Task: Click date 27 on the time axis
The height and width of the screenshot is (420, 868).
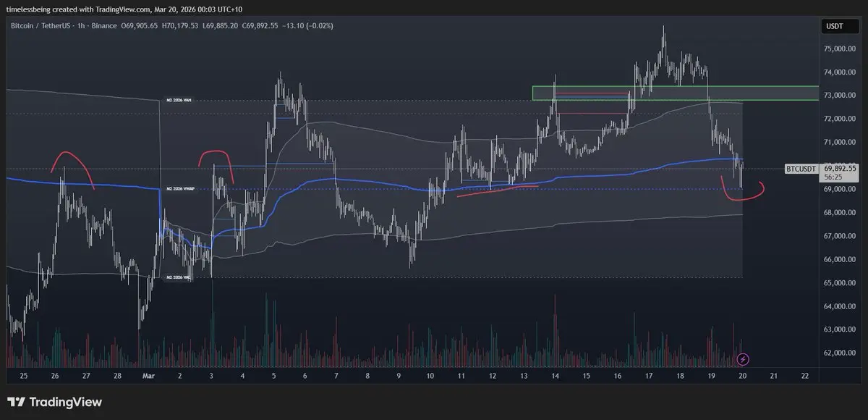Action: click(x=86, y=377)
